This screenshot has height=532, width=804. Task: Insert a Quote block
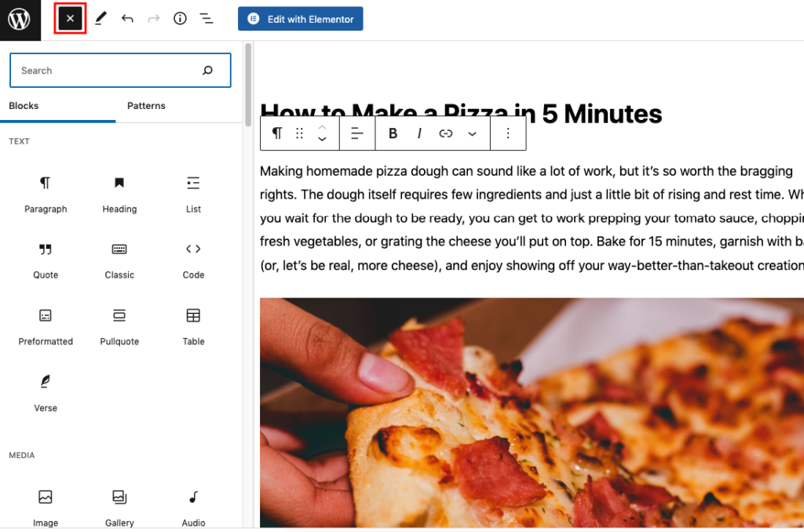click(46, 261)
